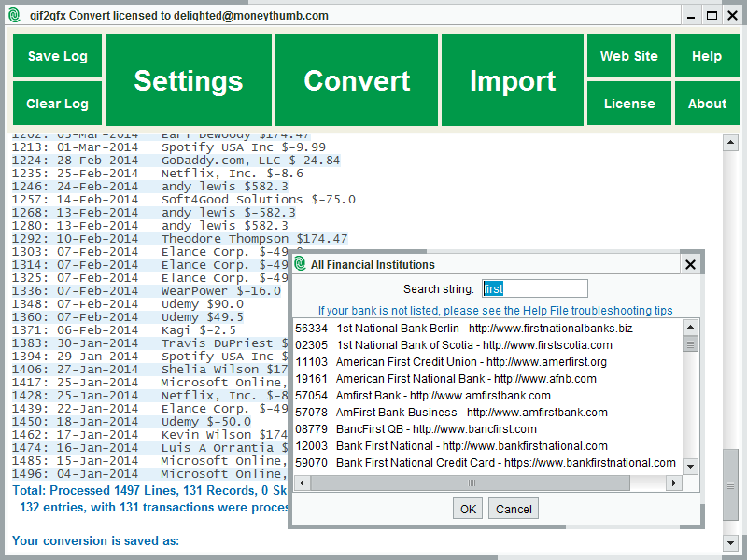Click bank list scroll right arrow
This screenshot has height=560, width=747.
click(x=673, y=483)
